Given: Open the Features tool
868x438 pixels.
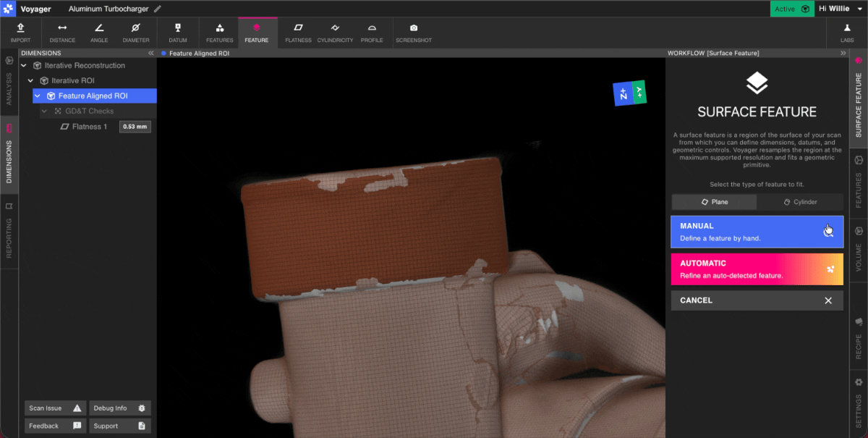Looking at the screenshot, I should 220,33.
